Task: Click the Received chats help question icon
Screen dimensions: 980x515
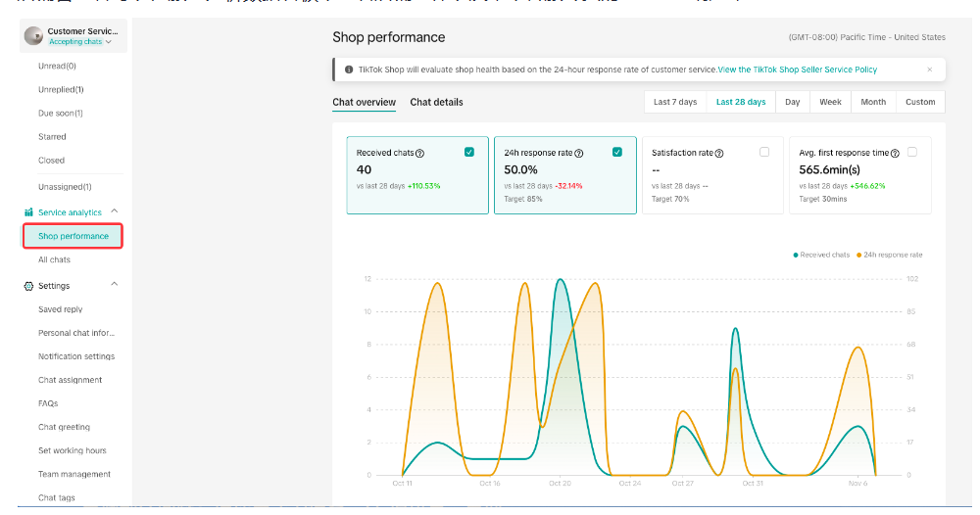Action: pyautogui.click(x=420, y=154)
